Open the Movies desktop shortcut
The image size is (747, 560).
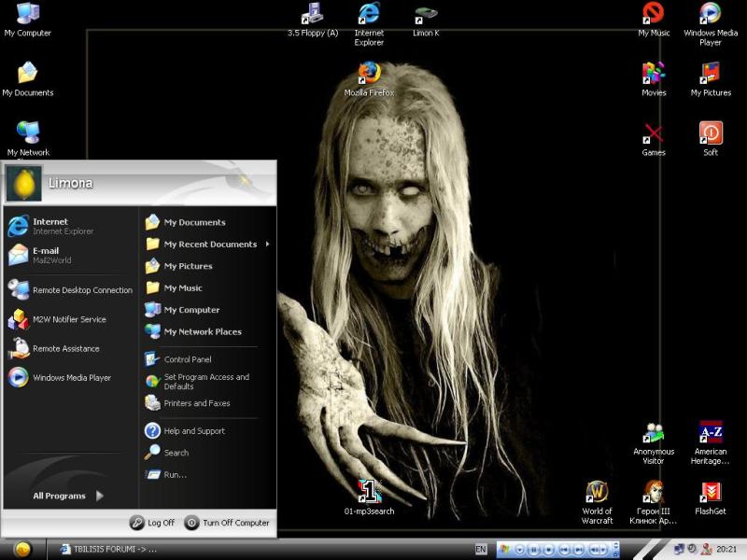pyautogui.click(x=654, y=79)
